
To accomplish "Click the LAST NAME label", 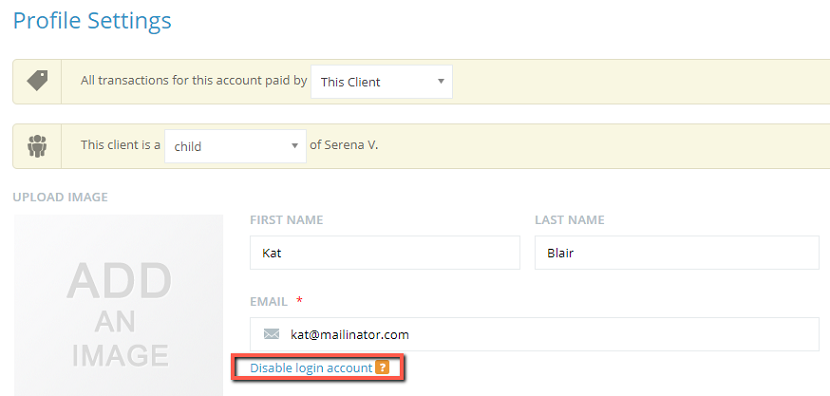I will pyautogui.click(x=570, y=220).
